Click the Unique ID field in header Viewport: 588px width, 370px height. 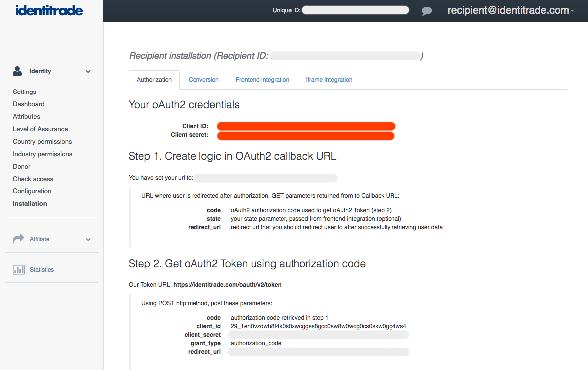click(x=356, y=10)
